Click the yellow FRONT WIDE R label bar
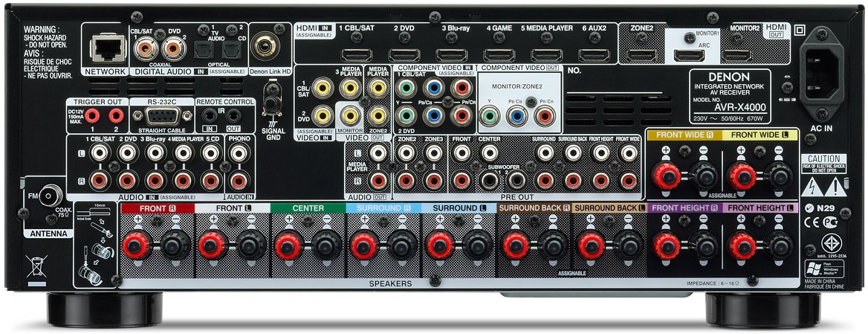The height and width of the screenshot is (334, 868). [684, 135]
